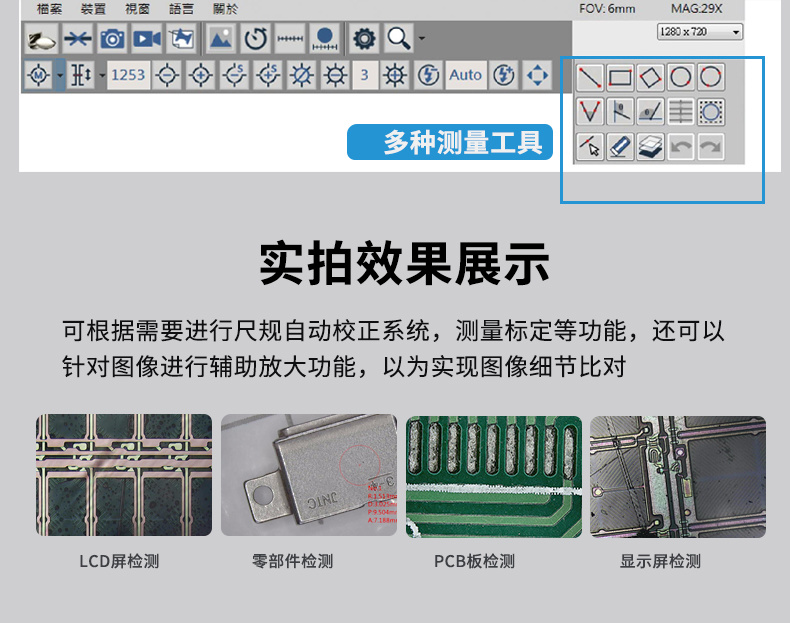Select the two-point circle measurement tool
This screenshot has width=790, height=623.
click(681, 77)
